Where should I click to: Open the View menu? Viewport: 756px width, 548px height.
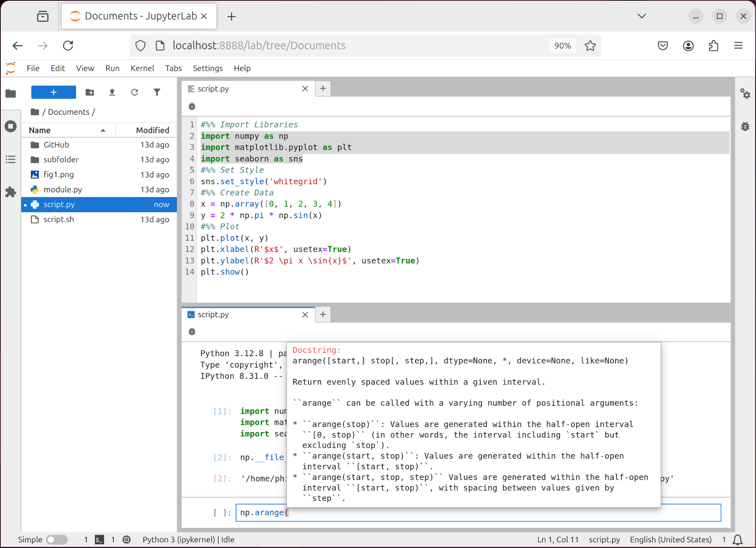click(85, 68)
